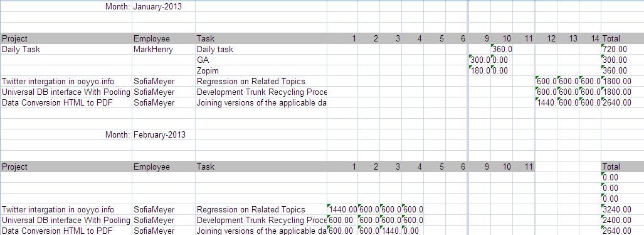The image size is (644, 235).
Task: Select the MarkHenry employee cell
Action: point(164,50)
